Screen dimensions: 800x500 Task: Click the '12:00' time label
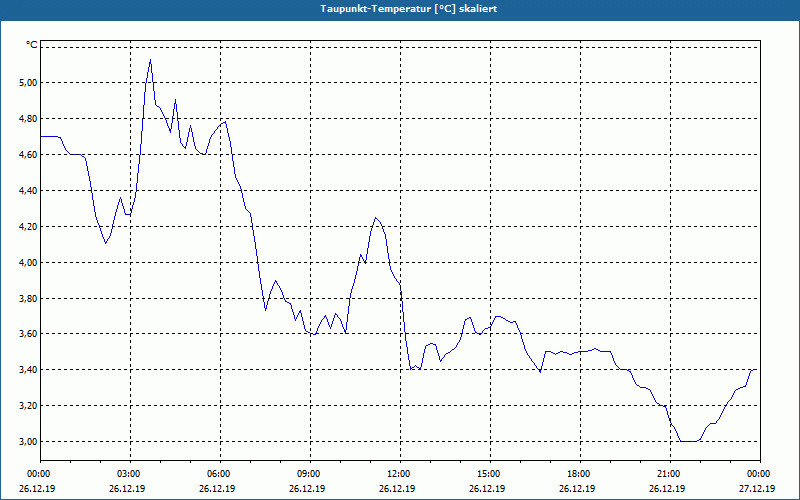[x=397, y=474]
